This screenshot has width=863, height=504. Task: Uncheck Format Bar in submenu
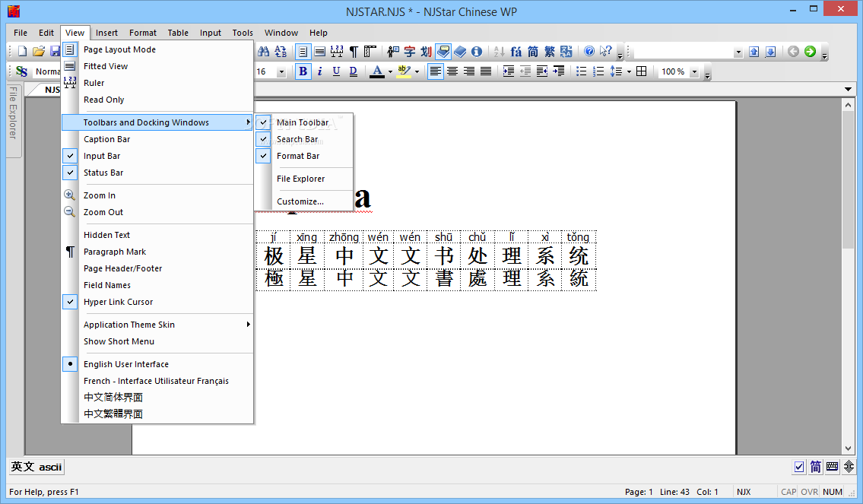[x=304, y=156]
